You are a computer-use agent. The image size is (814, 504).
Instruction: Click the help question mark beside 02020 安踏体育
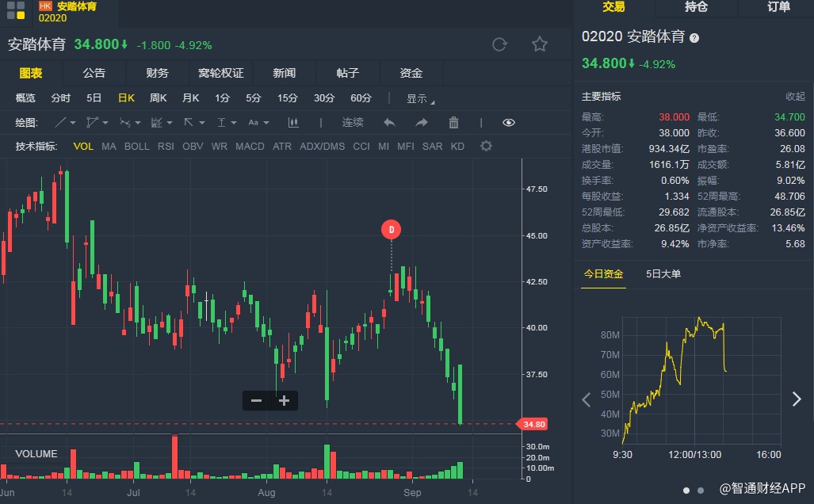[694, 38]
